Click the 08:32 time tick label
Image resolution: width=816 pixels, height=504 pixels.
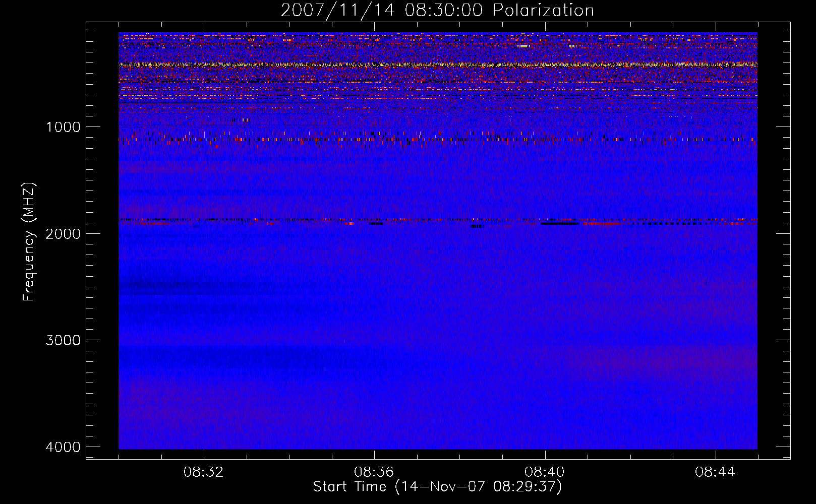coord(204,472)
